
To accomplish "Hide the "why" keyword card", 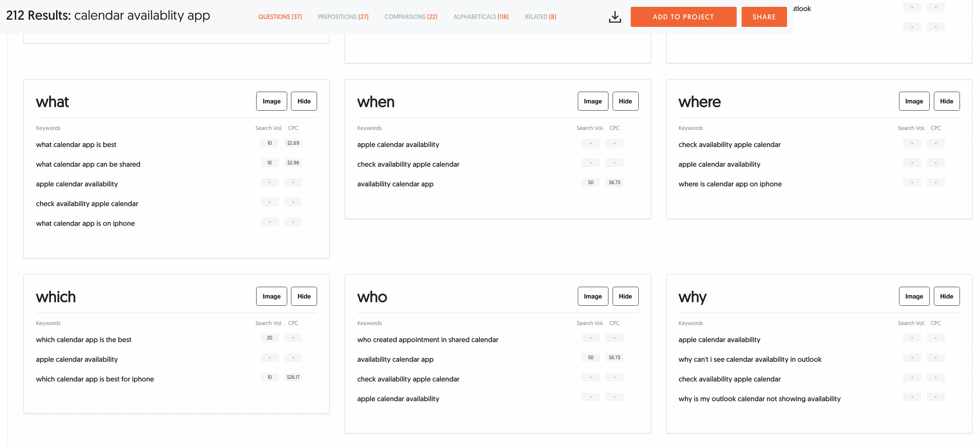I will click(946, 296).
